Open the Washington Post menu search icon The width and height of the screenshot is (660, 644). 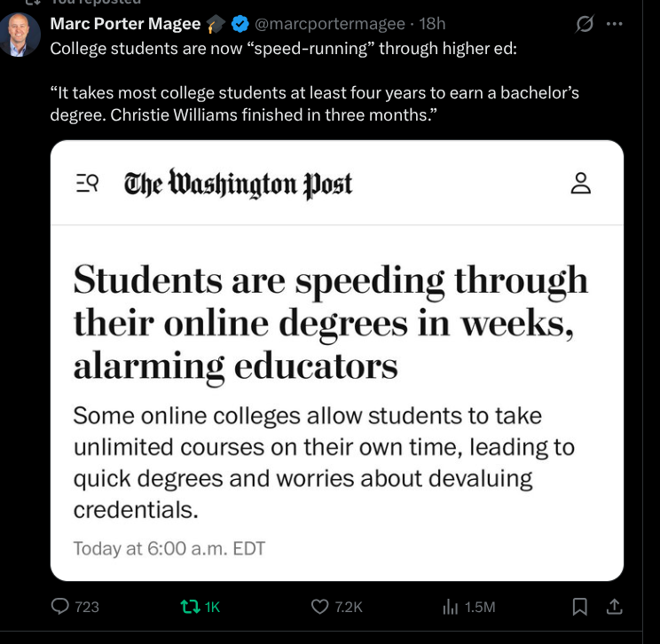[87, 184]
